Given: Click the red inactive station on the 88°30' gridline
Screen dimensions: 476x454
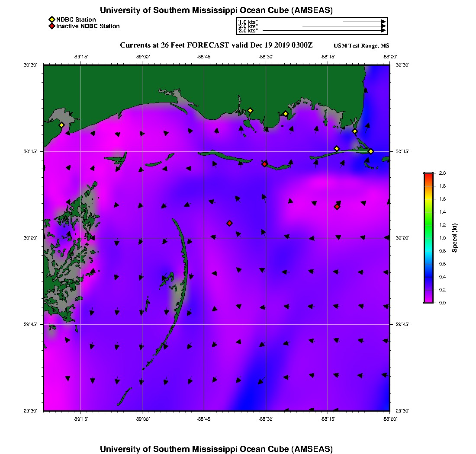Looking at the screenshot, I should pyautogui.click(x=264, y=164).
